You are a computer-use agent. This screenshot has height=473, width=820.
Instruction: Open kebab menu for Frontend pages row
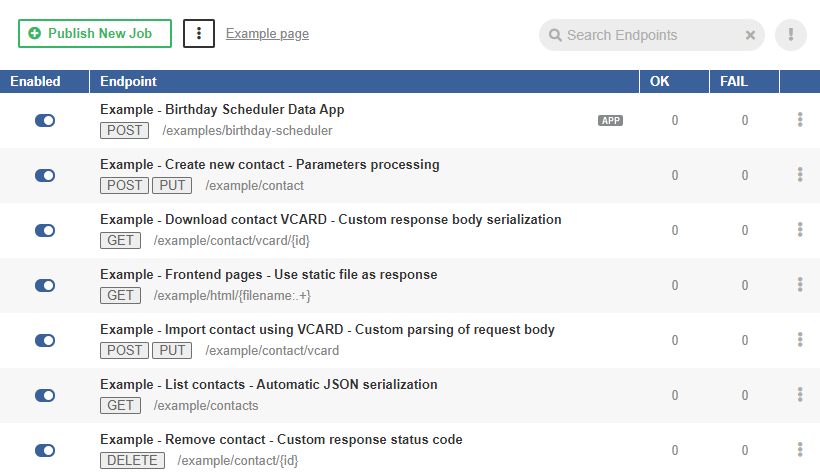(800, 285)
